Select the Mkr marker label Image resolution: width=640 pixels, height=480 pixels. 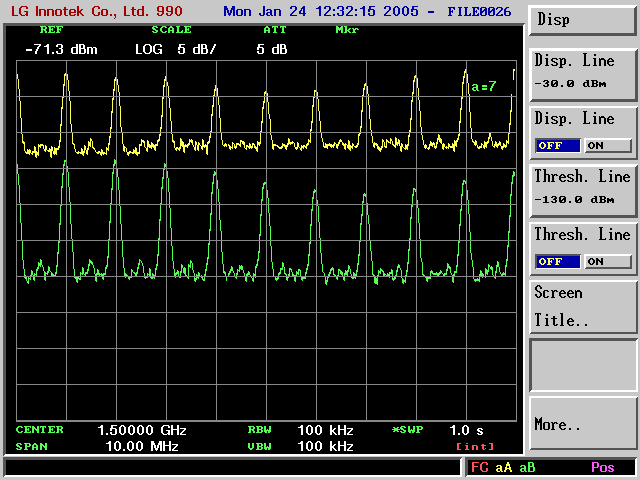pos(347,30)
